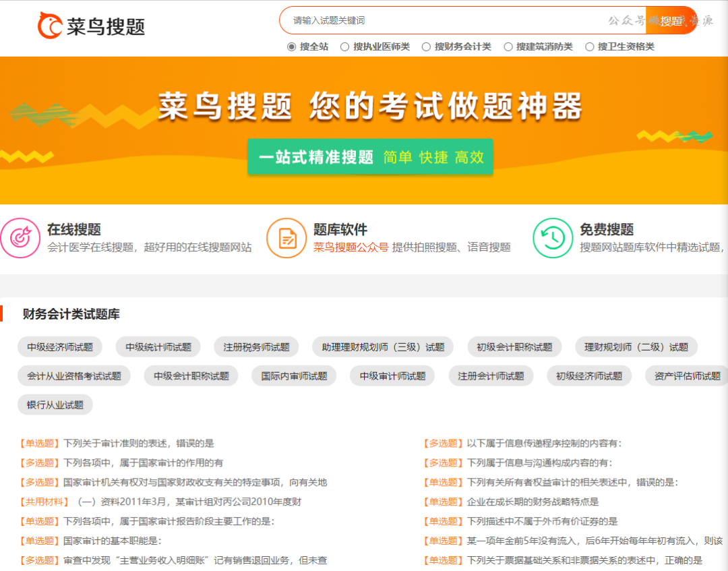
Task: Select the 注册税务师试题 tag
Action: click(x=256, y=347)
